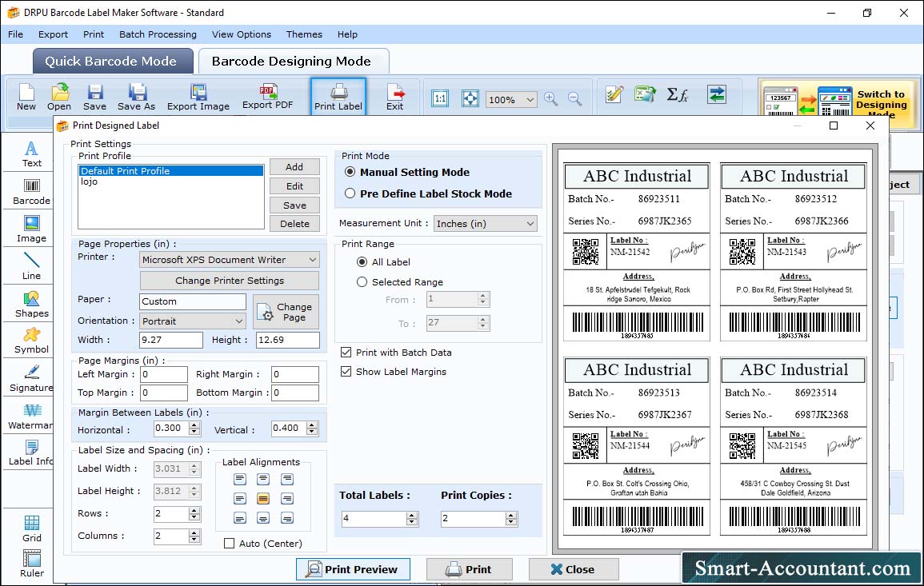Choose All Label print range option
Screen dimensions: 924x586
362,262
